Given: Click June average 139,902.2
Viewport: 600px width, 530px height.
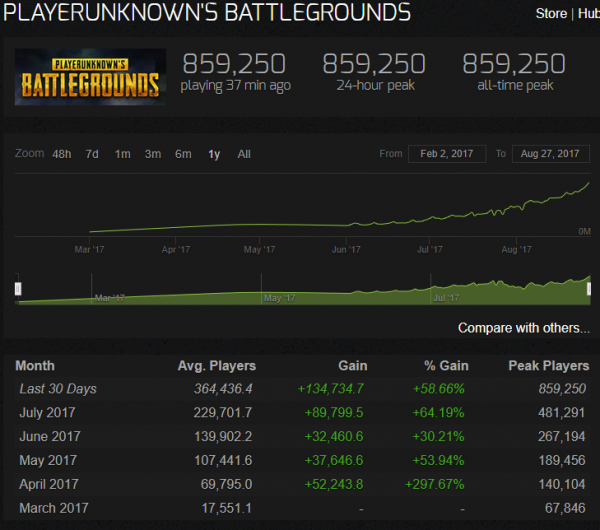Looking at the screenshot, I should click(x=223, y=436).
